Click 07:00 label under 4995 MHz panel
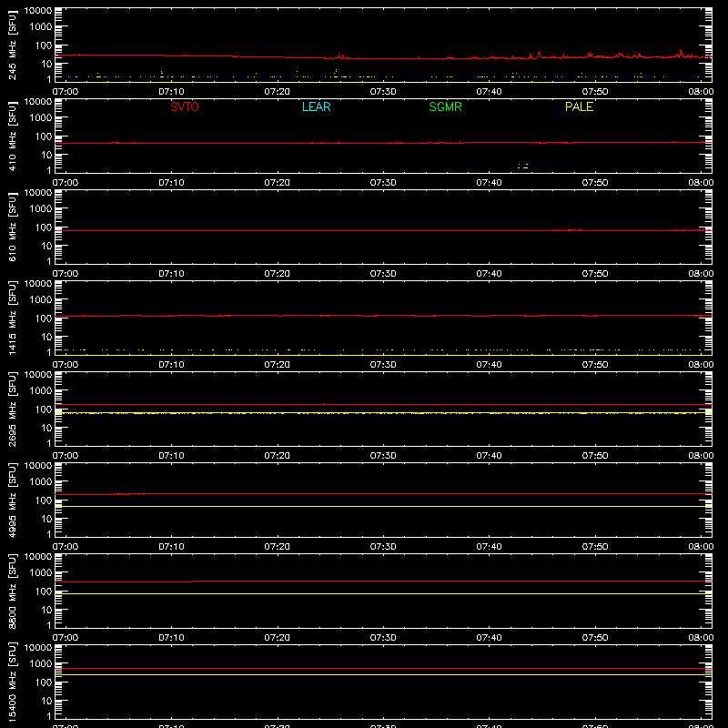 click(x=66, y=547)
